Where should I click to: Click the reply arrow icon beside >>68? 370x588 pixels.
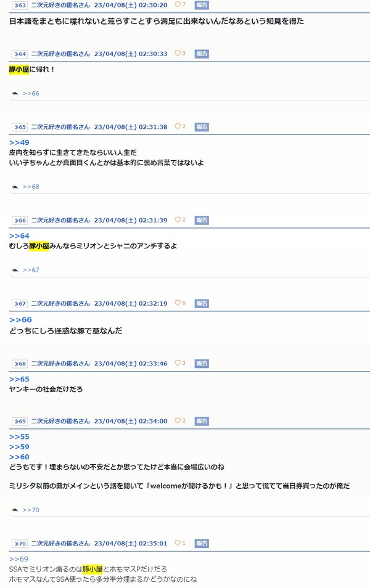(x=15, y=187)
